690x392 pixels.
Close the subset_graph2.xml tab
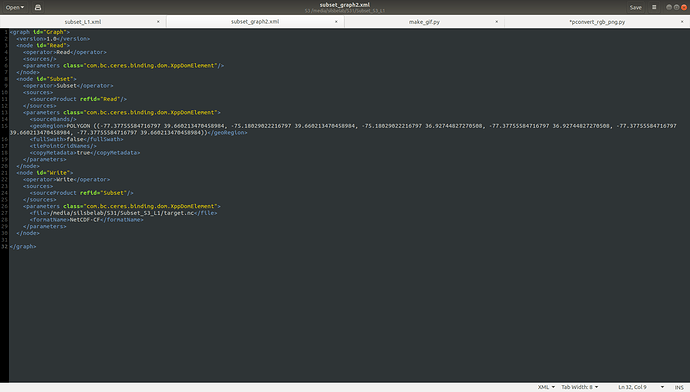coord(337,22)
